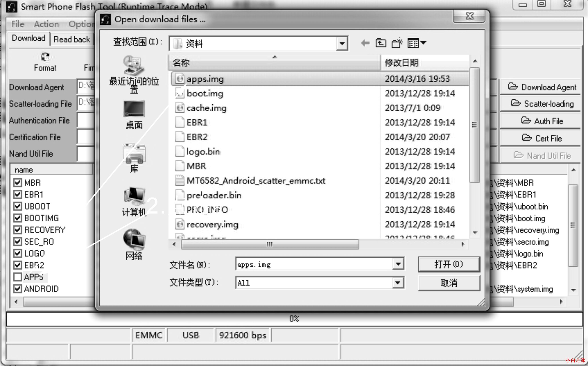Switch to the Download tab
The image size is (588, 366).
click(x=29, y=38)
